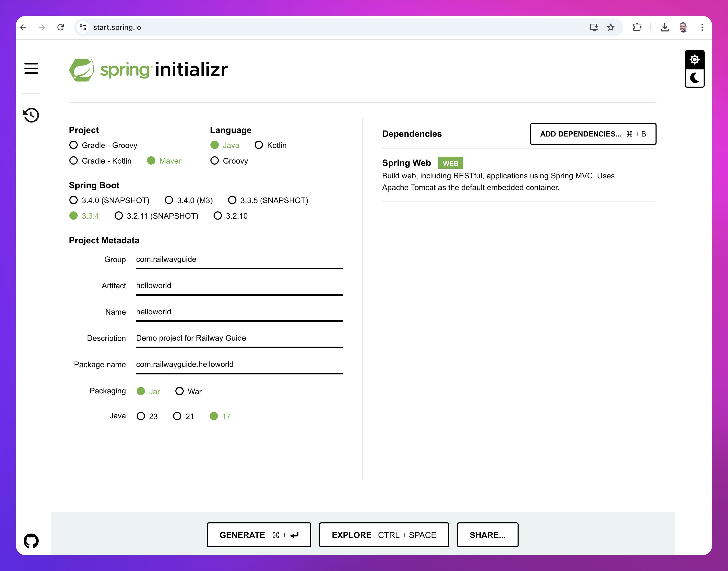Reload the start.spring.io page
Image resolution: width=728 pixels, height=571 pixels.
(61, 27)
